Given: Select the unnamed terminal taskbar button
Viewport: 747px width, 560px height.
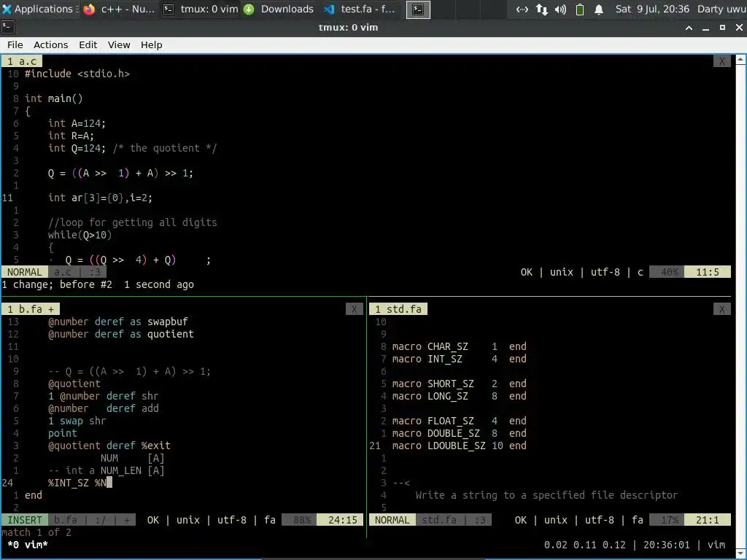Looking at the screenshot, I should [418, 9].
